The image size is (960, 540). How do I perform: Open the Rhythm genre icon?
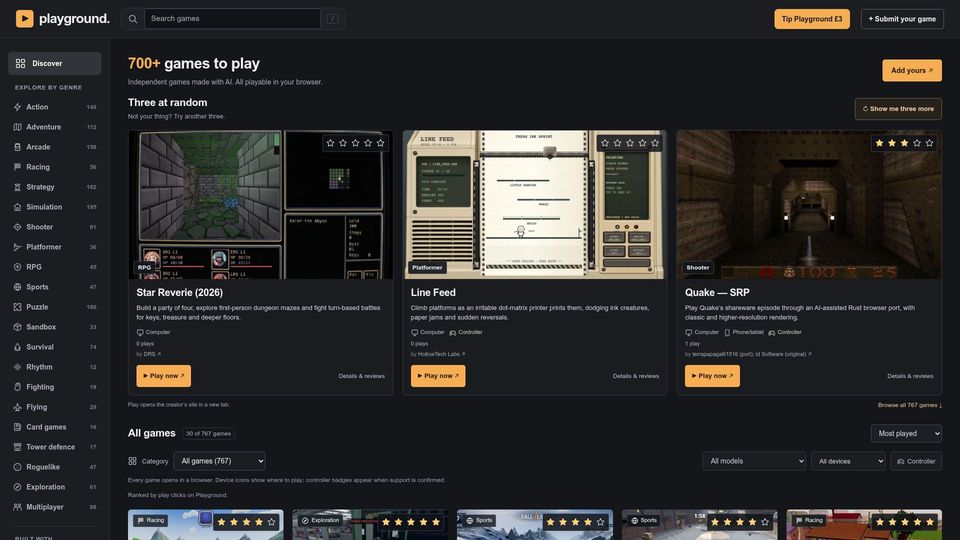[17, 367]
